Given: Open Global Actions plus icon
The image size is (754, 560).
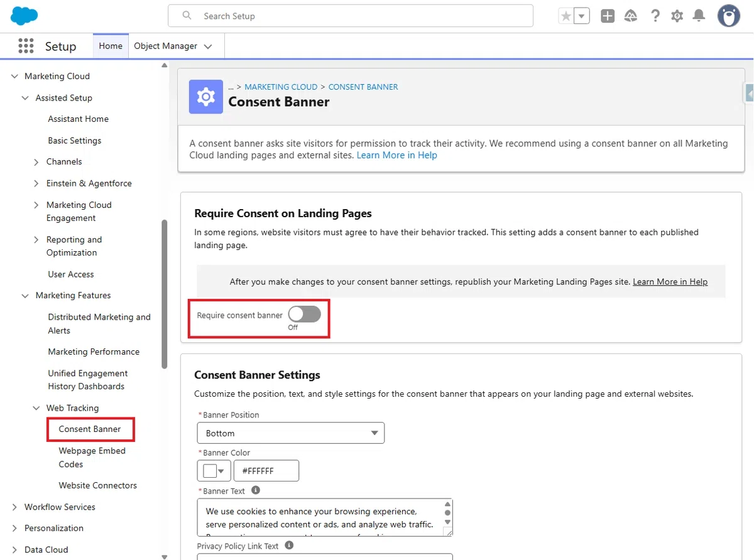Looking at the screenshot, I should [608, 16].
